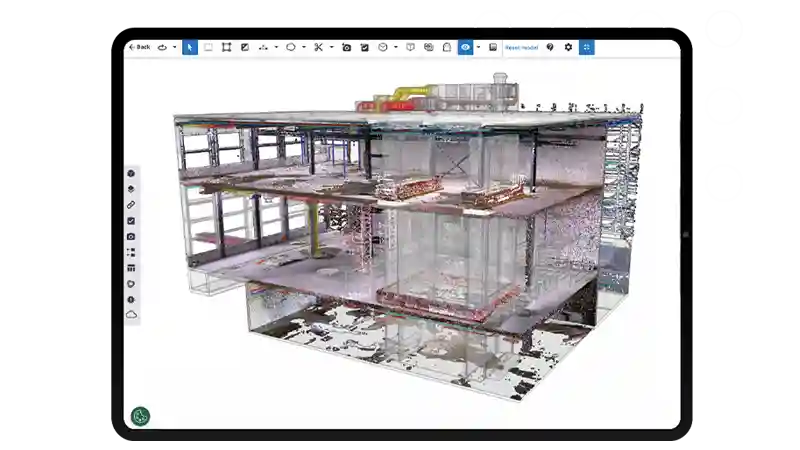Click the green round logo button
800x450 pixels.
tap(141, 415)
